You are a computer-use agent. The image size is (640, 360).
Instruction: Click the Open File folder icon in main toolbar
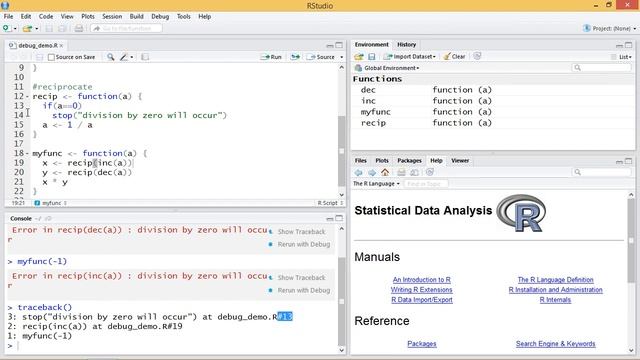[x=27, y=29]
